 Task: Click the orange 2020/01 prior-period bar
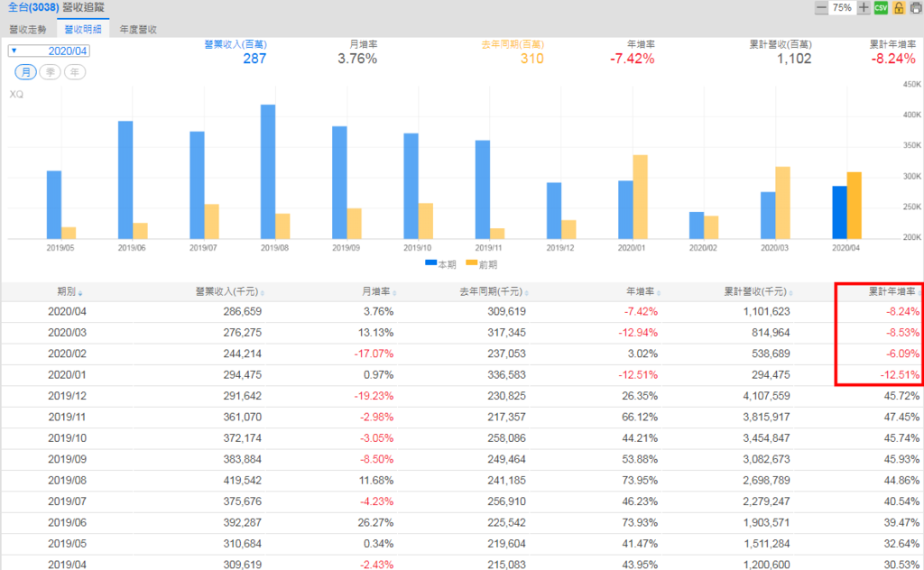pyautogui.click(x=640, y=197)
